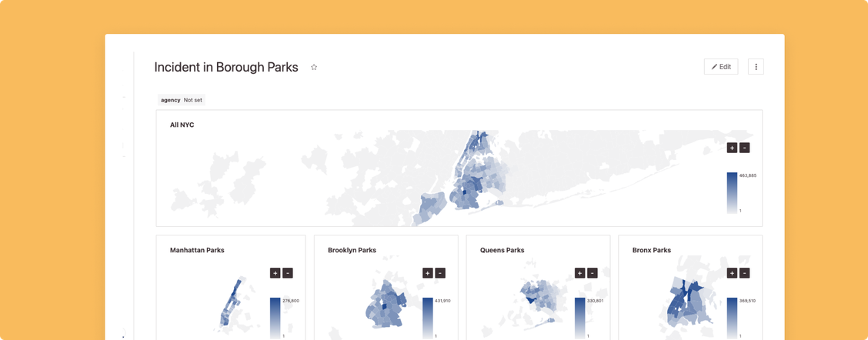Open the three-dot more options menu
The height and width of the screenshot is (340, 868).
[x=756, y=67]
